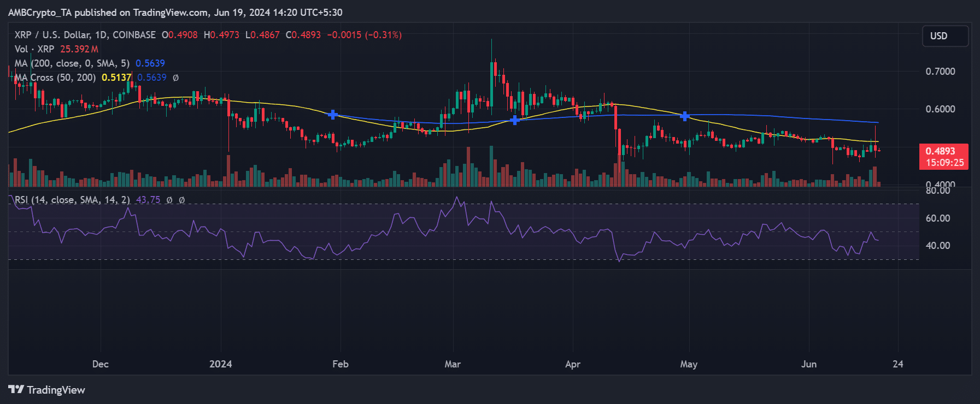
Task: Click the TradingView wordmark text
Action: click(x=56, y=390)
